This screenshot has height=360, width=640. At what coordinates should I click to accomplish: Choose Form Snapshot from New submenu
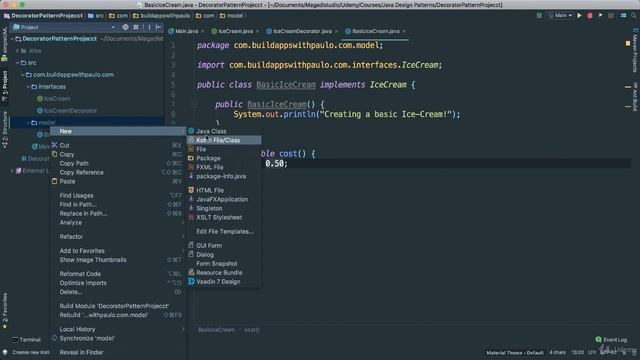(x=224, y=263)
